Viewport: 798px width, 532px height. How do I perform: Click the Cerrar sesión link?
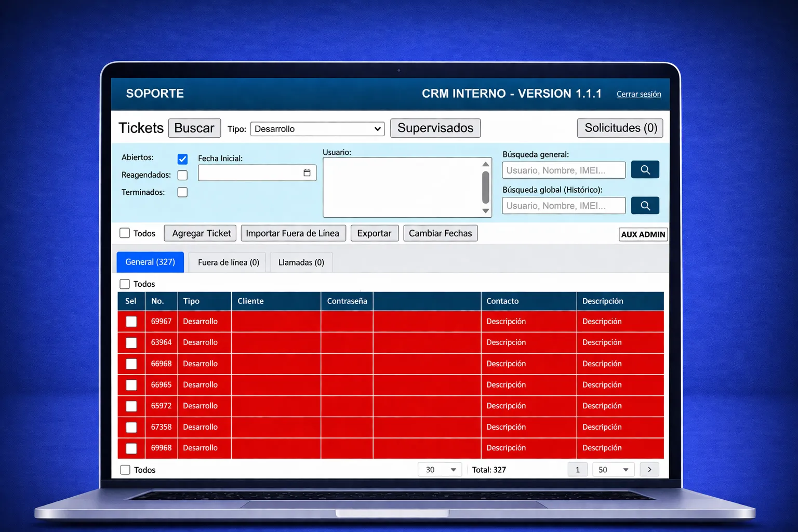(639, 94)
